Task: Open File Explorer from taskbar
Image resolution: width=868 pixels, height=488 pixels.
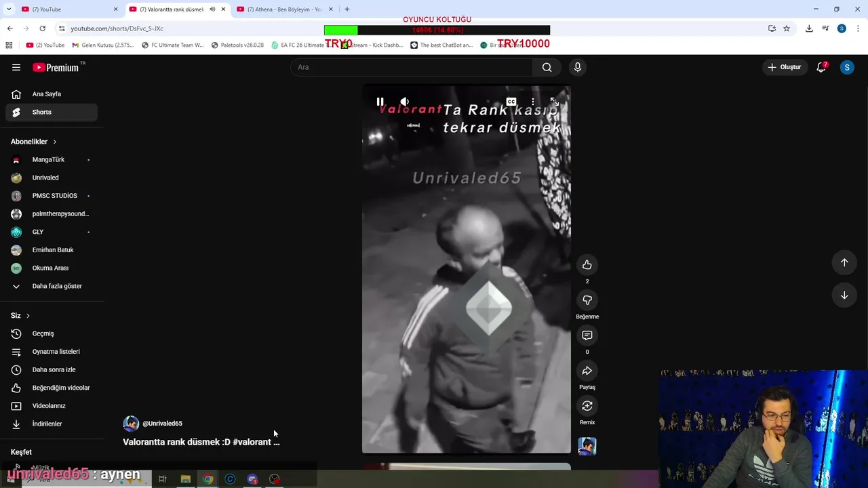Action: (185, 479)
